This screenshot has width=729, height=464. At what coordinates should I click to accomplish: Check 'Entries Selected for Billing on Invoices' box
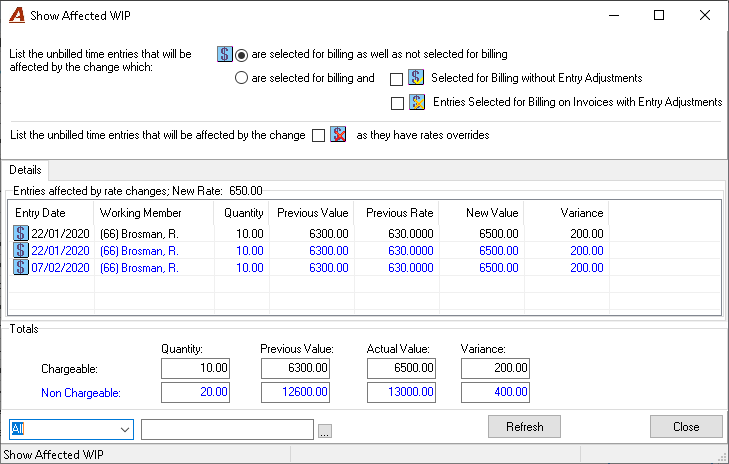click(398, 103)
